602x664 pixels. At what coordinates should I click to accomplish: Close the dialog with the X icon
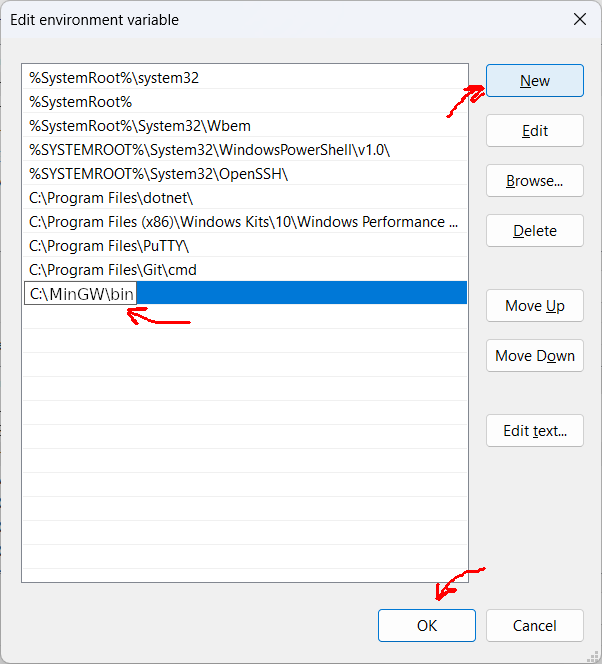click(580, 19)
